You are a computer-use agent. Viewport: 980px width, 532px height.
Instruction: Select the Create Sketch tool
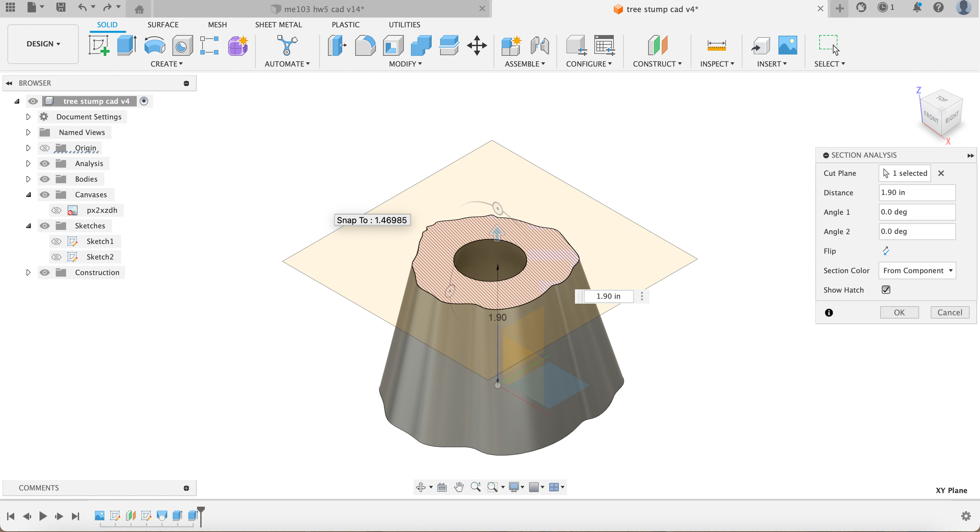(x=98, y=45)
